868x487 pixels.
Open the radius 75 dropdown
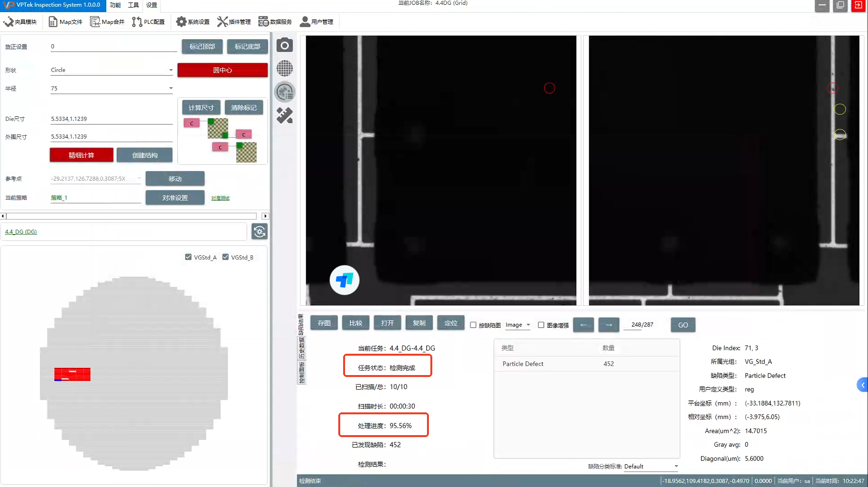pyautogui.click(x=171, y=89)
